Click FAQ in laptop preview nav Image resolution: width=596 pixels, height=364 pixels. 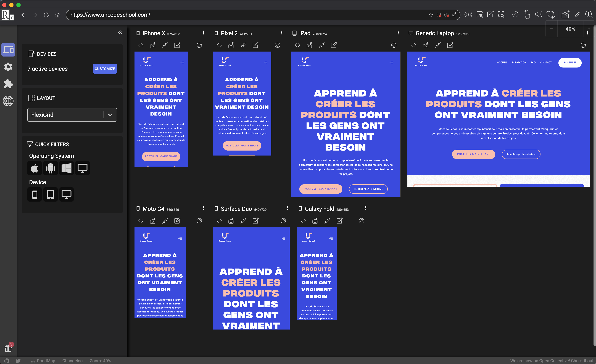coord(533,63)
